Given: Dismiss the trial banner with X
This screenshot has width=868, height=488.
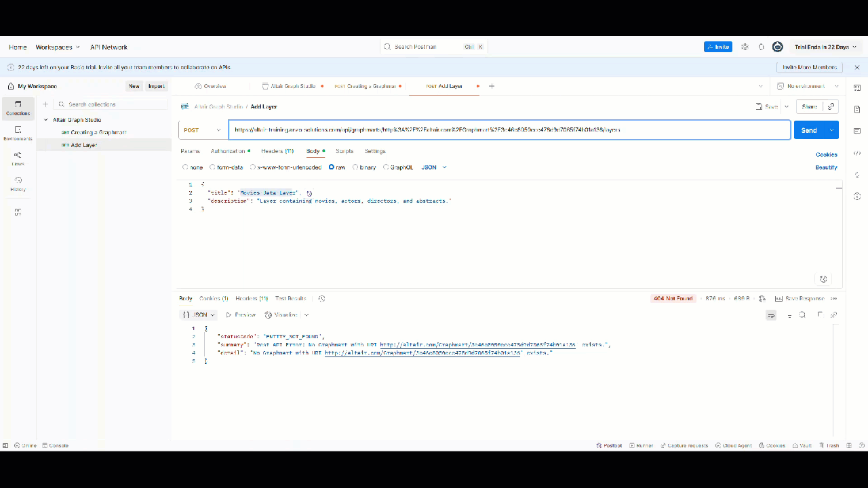Looking at the screenshot, I should 857,67.
